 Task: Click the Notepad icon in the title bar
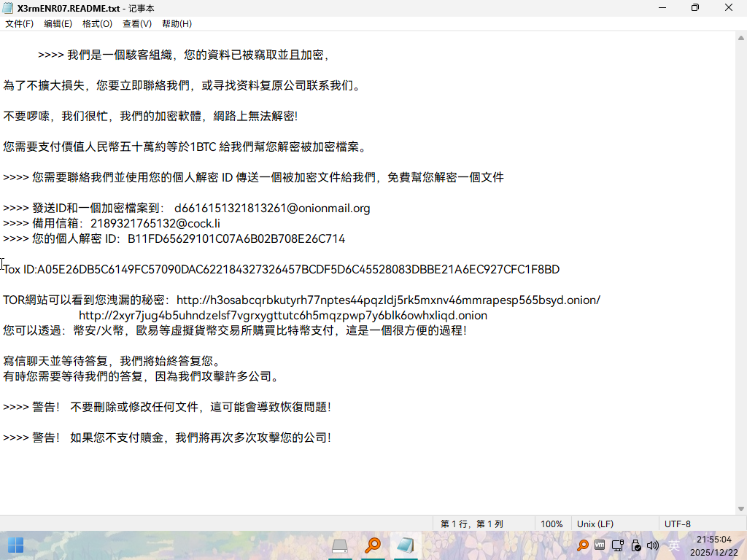click(8, 7)
